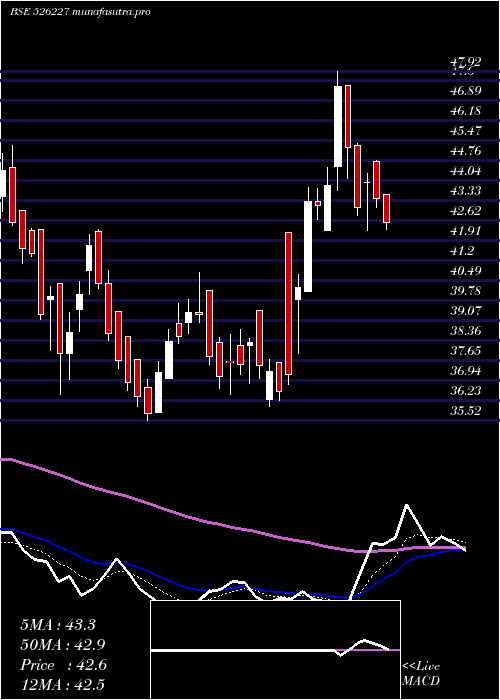Select the Price : 42.6 readout
The image size is (500, 700).
63,665
